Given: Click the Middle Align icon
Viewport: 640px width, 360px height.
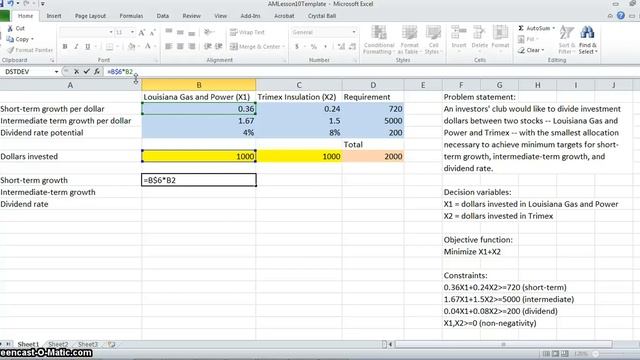Looking at the screenshot, I should pos(180,32).
